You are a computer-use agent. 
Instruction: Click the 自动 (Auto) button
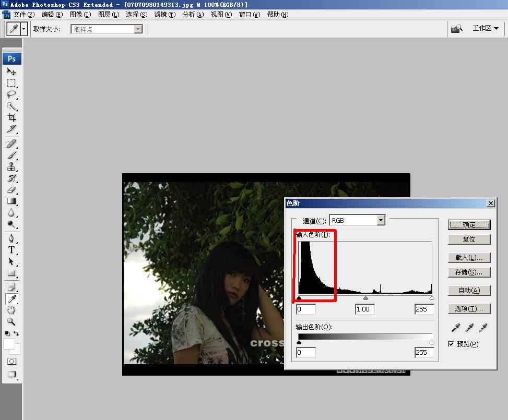point(469,291)
